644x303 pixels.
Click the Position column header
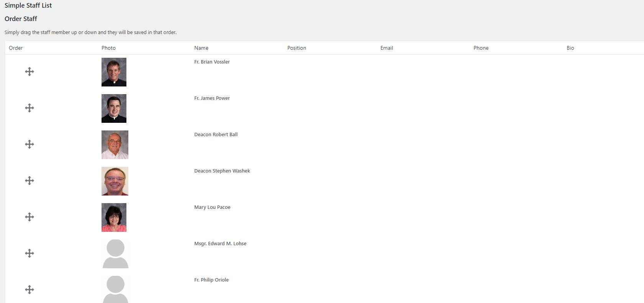click(297, 48)
